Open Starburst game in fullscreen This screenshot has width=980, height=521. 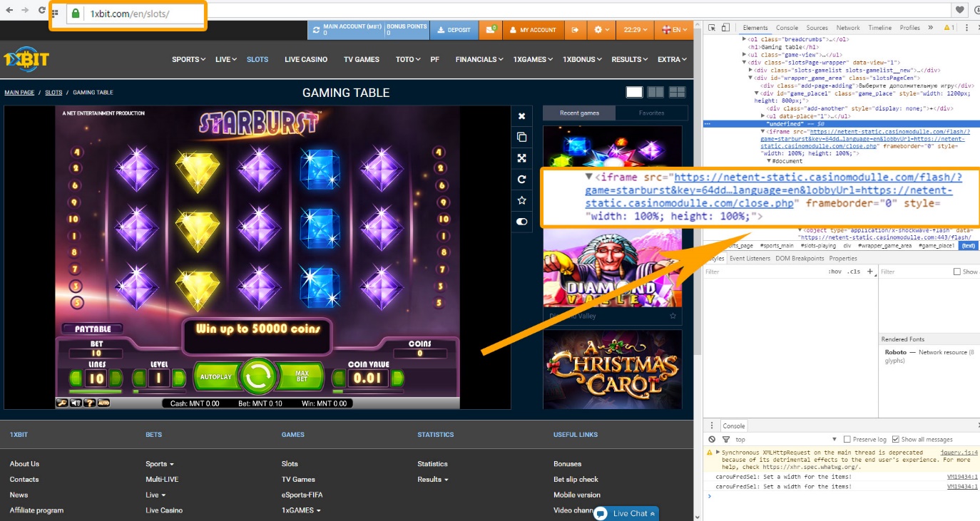click(521, 158)
